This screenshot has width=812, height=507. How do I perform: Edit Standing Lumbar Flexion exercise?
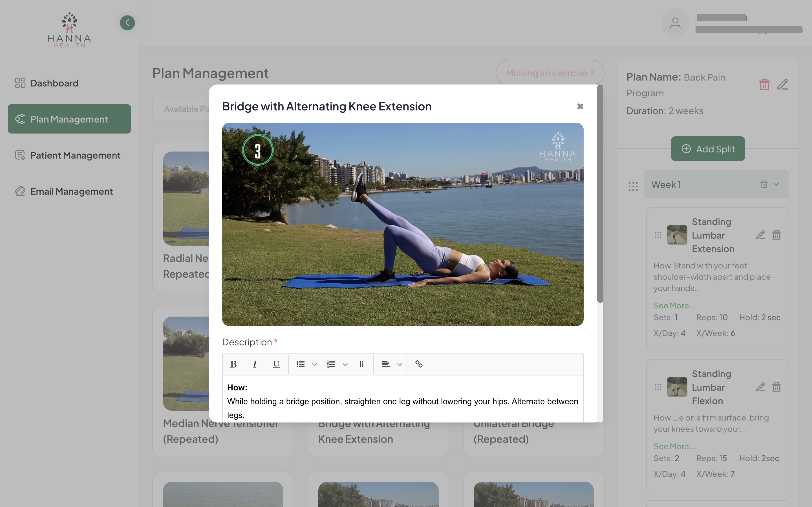click(x=760, y=387)
